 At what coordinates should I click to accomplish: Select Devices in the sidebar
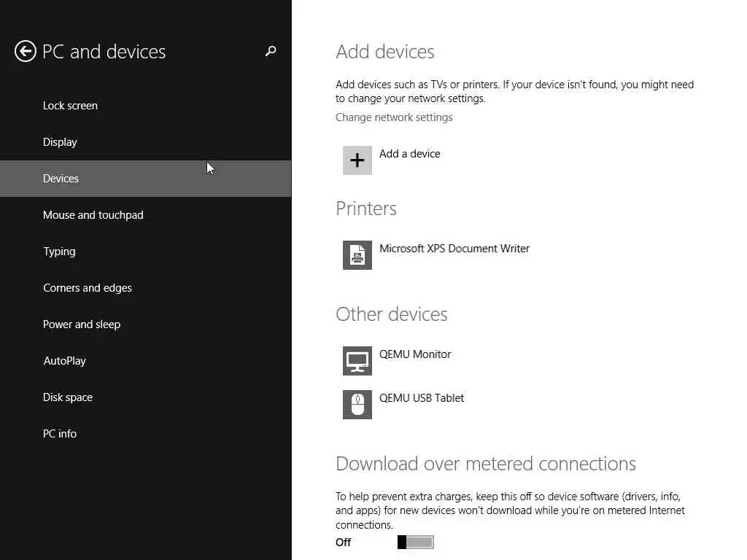[61, 179]
